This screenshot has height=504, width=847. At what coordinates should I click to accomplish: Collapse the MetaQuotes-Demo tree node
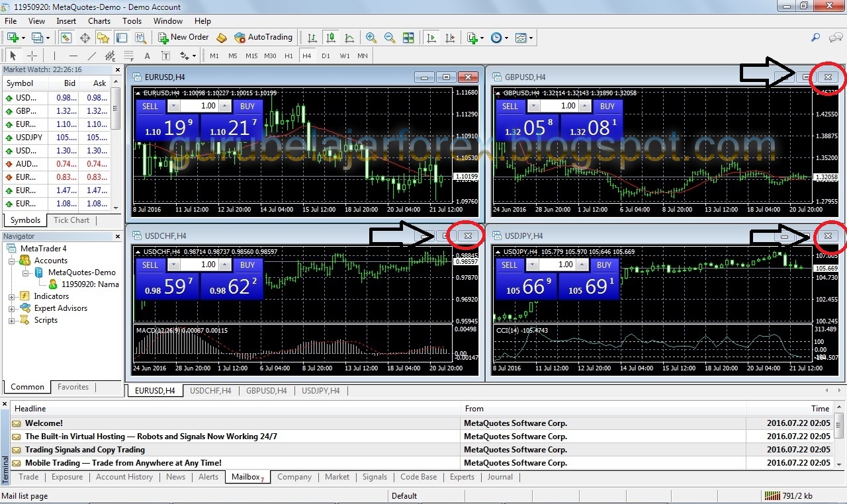click(x=24, y=273)
